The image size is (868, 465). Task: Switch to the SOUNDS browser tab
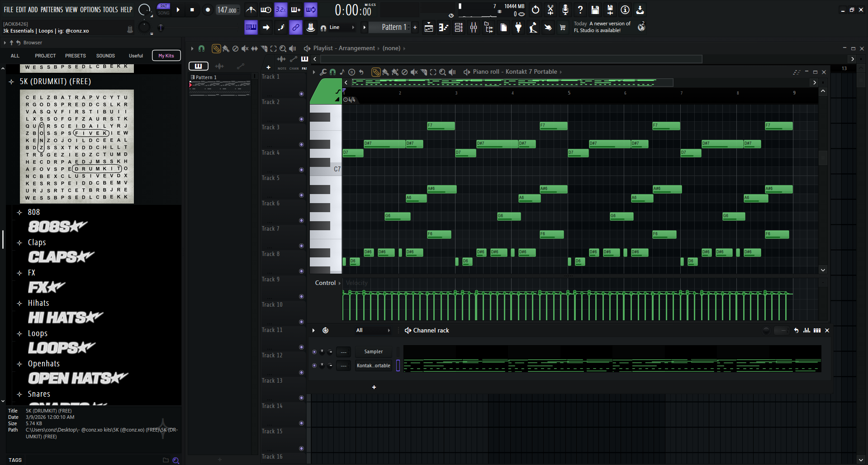(105, 56)
